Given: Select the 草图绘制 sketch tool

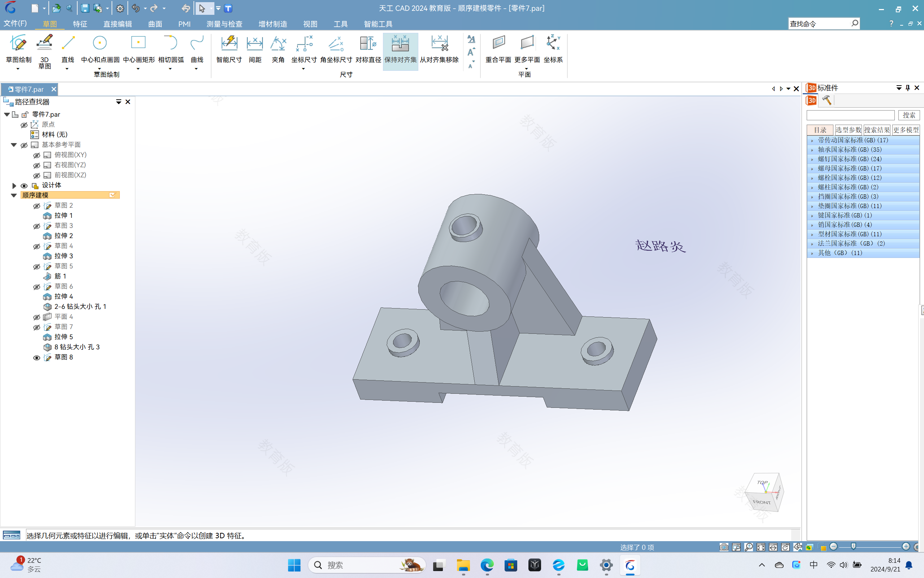Looking at the screenshot, I should (18, 48).
